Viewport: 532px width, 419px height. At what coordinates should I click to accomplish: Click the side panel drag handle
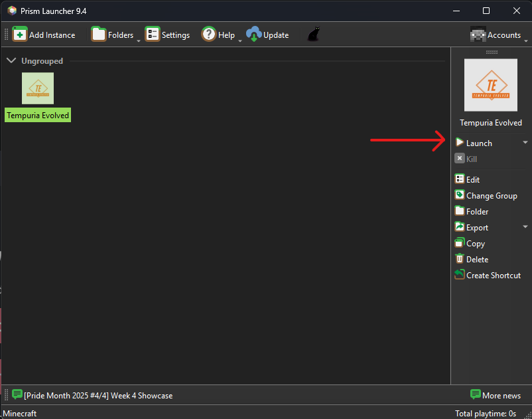492,52
